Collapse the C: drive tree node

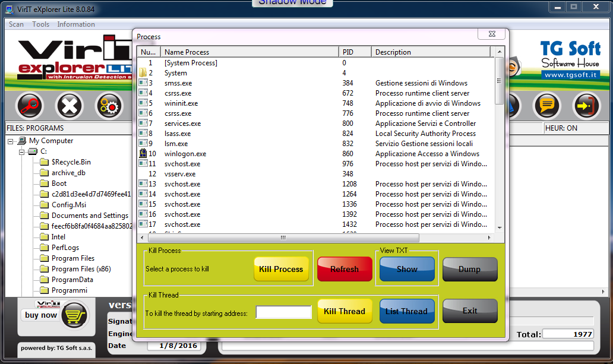coord(22,151)
